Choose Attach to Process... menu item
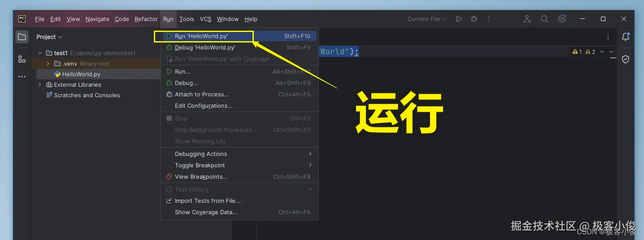 [x=239, y=94]
